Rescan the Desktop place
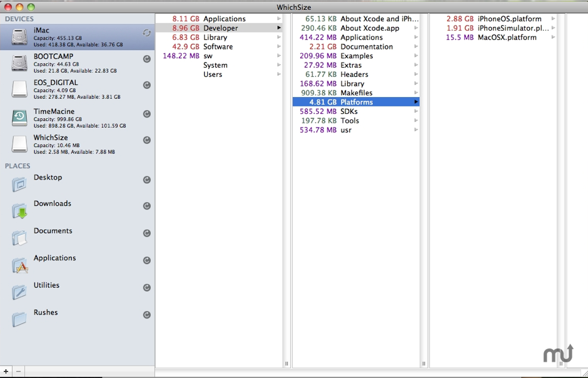 click(x=147, y=180)
